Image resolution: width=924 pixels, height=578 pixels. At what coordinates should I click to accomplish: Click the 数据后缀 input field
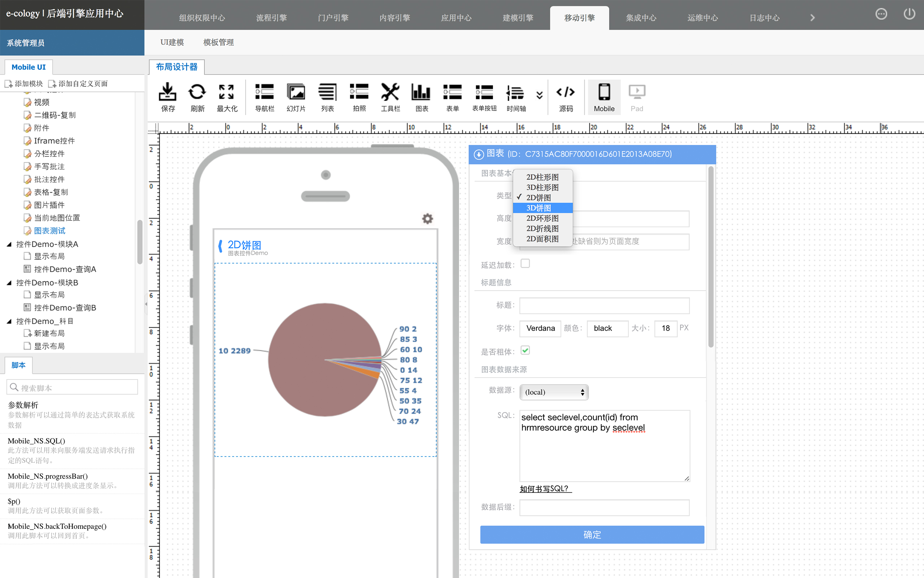605,507
